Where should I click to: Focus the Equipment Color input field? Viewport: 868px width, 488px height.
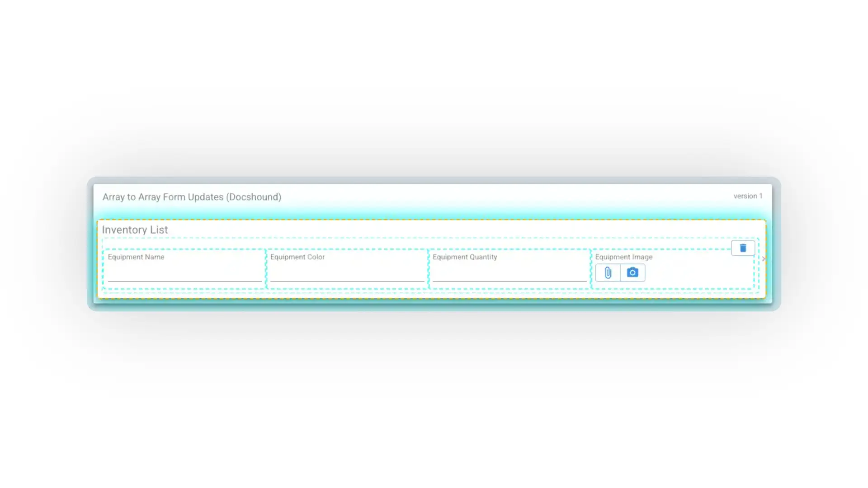347,272
